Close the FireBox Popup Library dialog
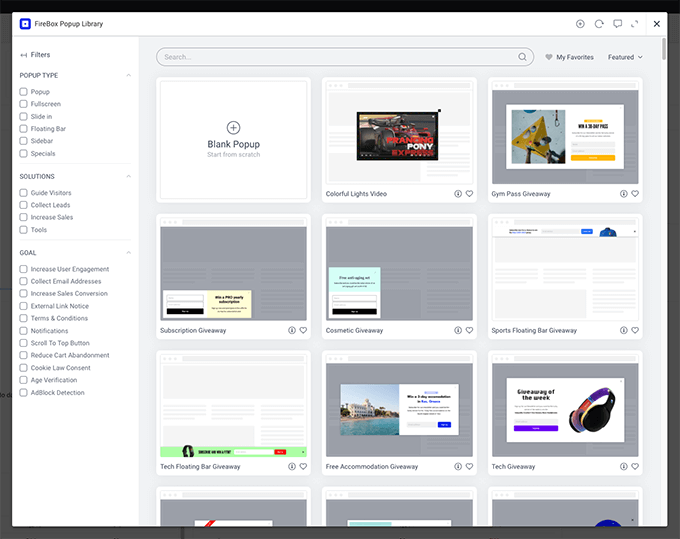Screen dimensions: 680x539 click(657, 24)
